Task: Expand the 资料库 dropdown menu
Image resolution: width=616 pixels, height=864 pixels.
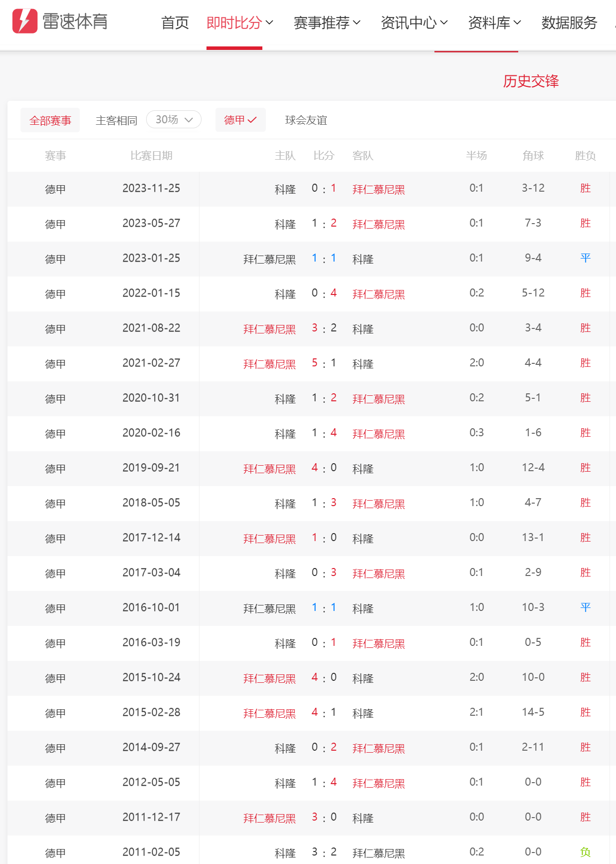Action: pos(495,22)
